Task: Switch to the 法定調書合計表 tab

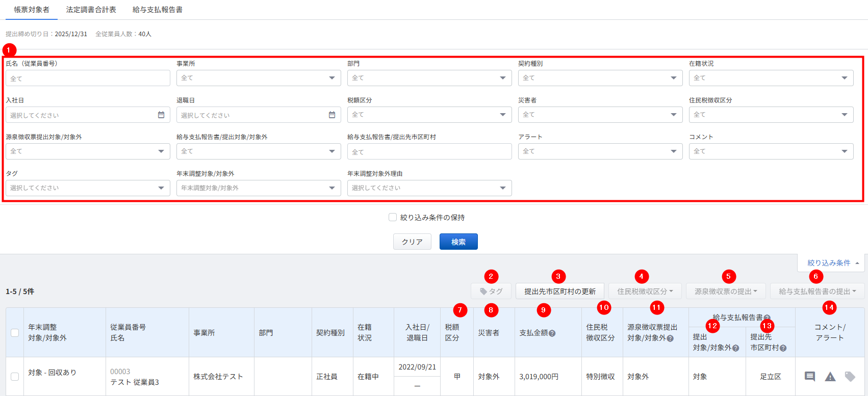Action: click(x=91, y=10)
